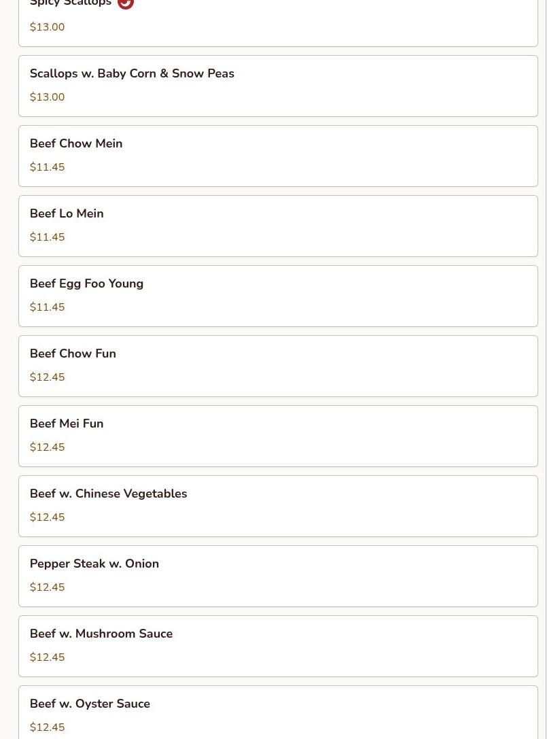
Task: Click the $11.45 price under Beef Chow Mein
Action: tap(47, 167)
